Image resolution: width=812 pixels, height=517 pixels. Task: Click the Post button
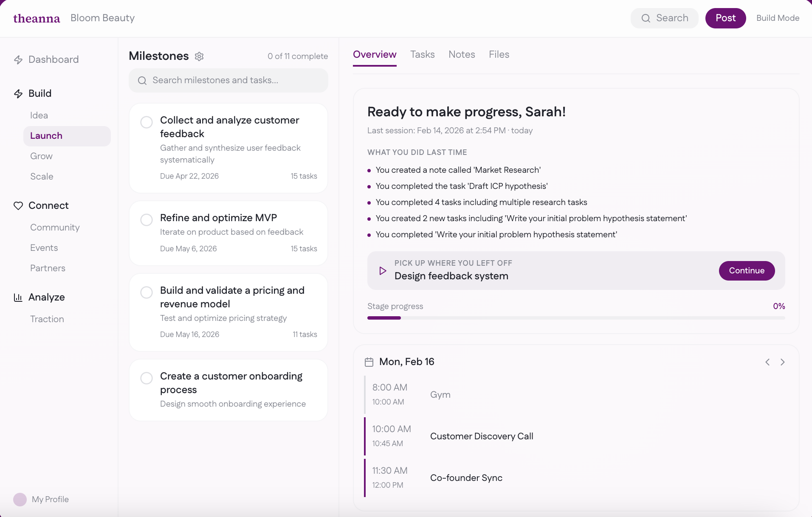[x=725, y=18]
